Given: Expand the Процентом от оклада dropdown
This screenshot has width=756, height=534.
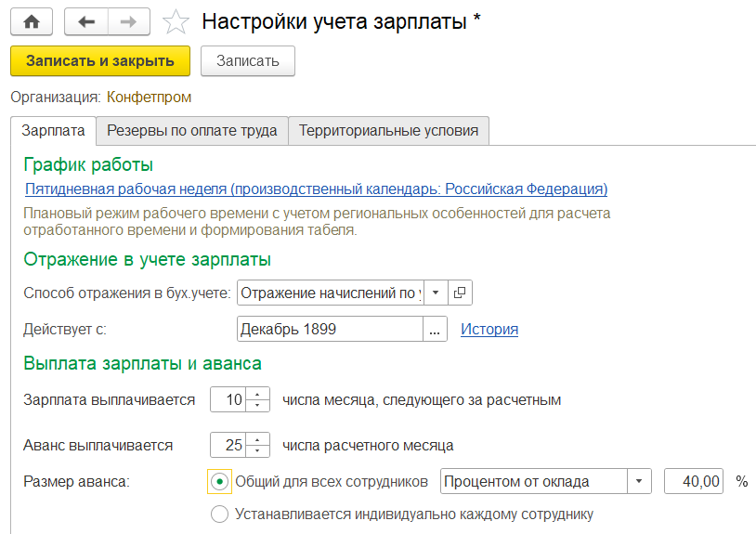Looking at the screenshot, I should click(x=639, y=481).
